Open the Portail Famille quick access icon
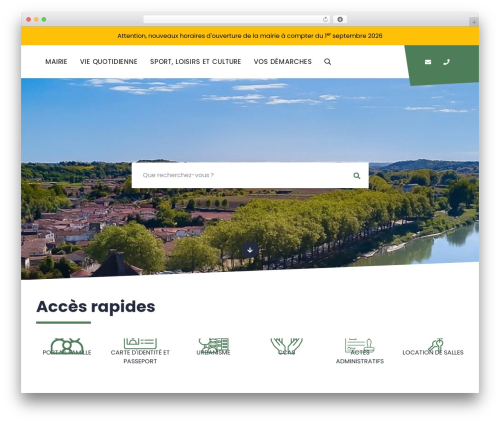 click(67, 345)
